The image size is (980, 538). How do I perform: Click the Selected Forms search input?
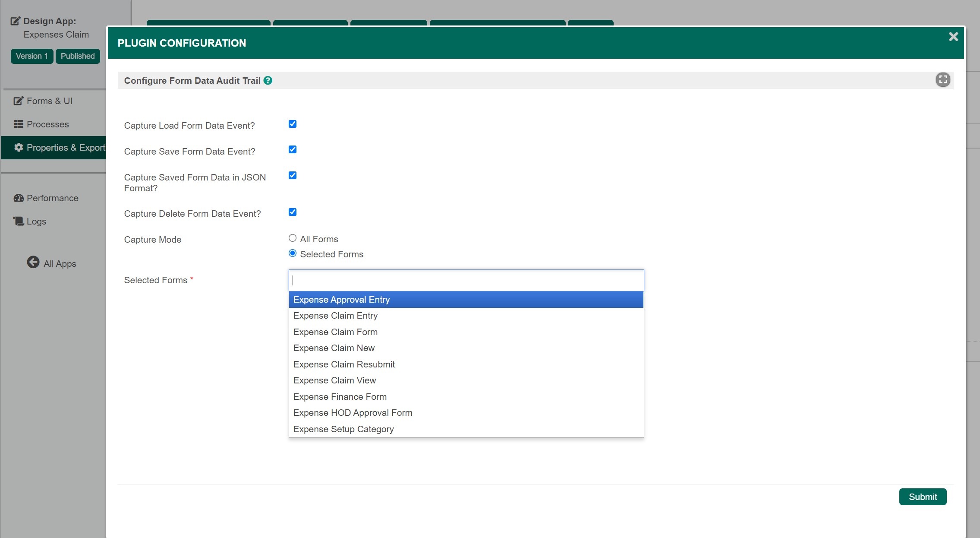(x=466, y=281)
